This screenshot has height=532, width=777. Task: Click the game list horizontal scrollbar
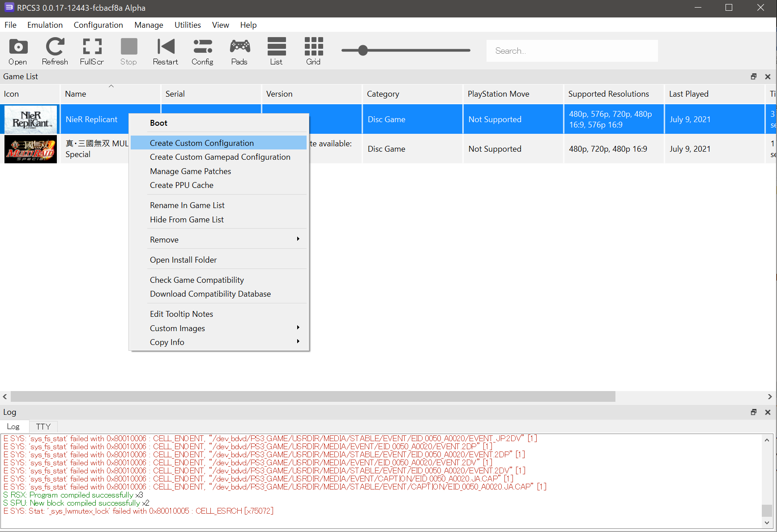313,396
